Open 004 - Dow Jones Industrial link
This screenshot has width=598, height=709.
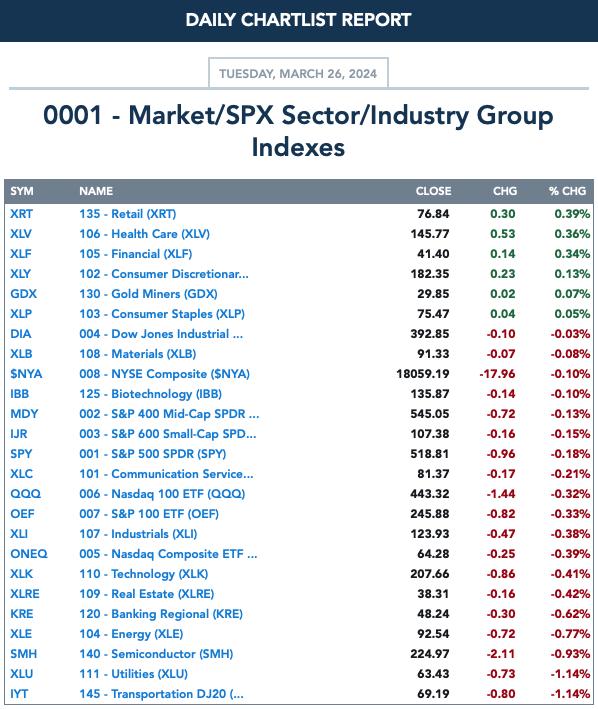[161, 334]
